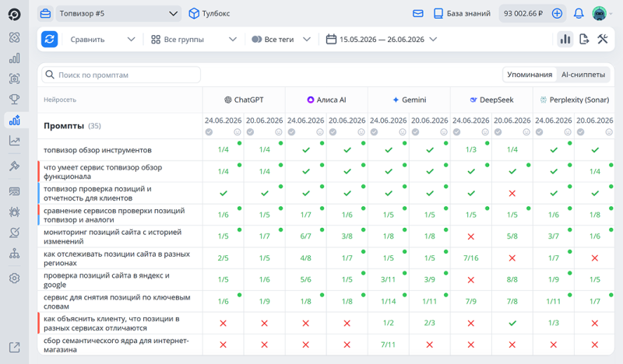The image size is (623, 364).
Task: Expand the Все группы dropdown
Action: [x=194, y=40]
